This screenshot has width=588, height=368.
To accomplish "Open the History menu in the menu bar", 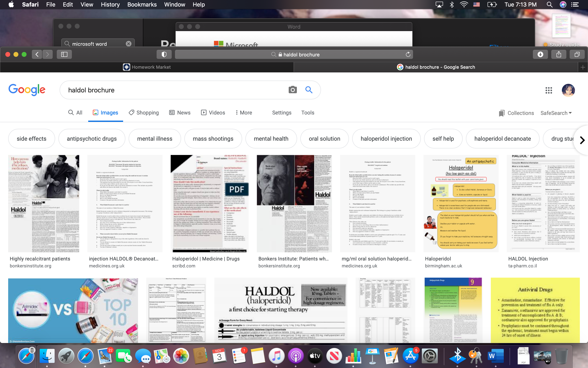I will 110,4.
